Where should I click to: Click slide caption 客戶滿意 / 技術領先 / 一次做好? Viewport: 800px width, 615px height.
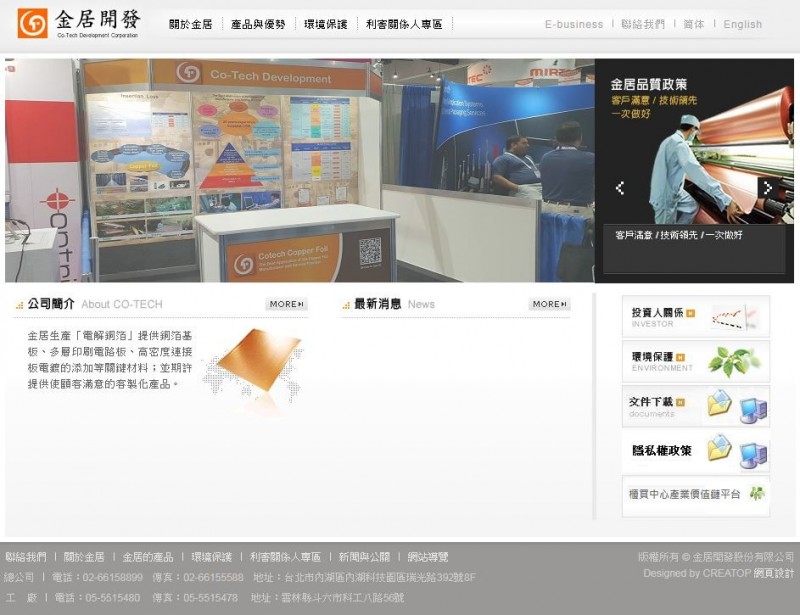pyautogui.click(x=679, y=235)
